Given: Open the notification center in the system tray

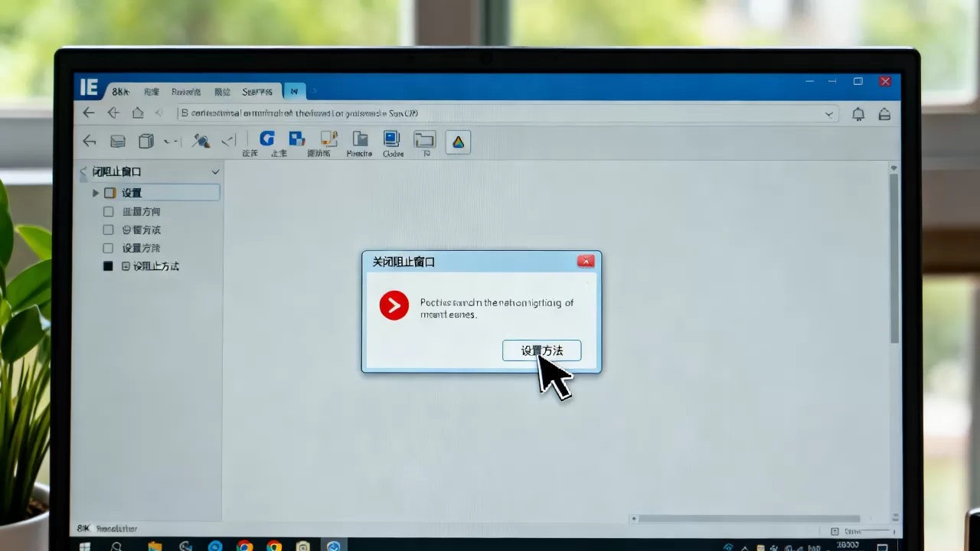Looking at the screenshot, I should click(882, 546).
